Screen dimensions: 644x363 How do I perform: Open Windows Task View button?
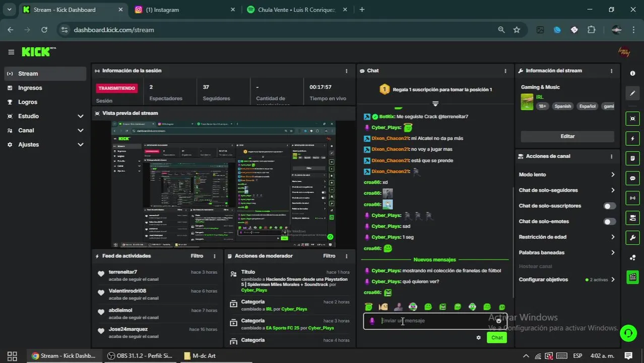point(13,356)
